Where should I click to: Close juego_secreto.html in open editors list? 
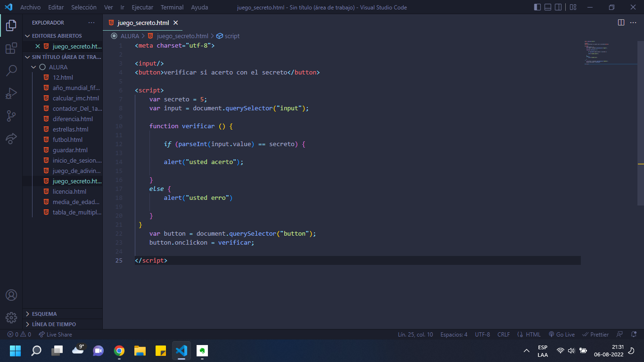tap(38, 46)
